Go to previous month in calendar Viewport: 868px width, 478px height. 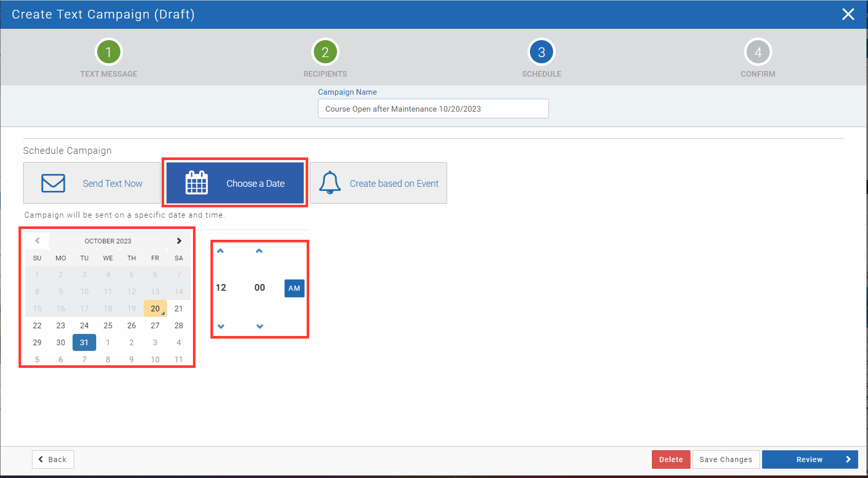(37, 241)
